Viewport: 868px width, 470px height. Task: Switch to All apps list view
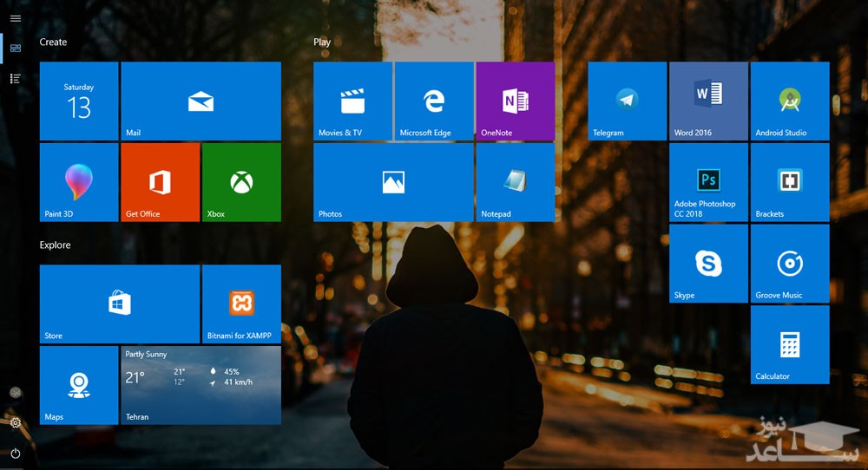pos(16,79)
